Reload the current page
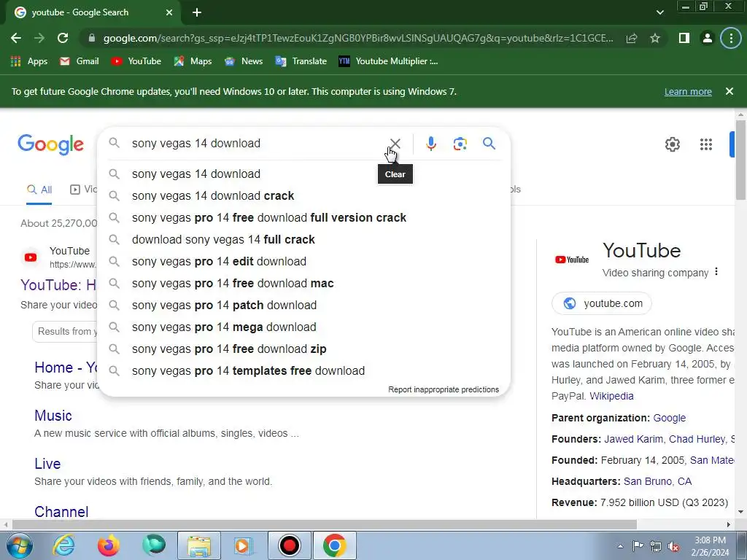This screenshot has height=560, width=747. pos(63,38)
